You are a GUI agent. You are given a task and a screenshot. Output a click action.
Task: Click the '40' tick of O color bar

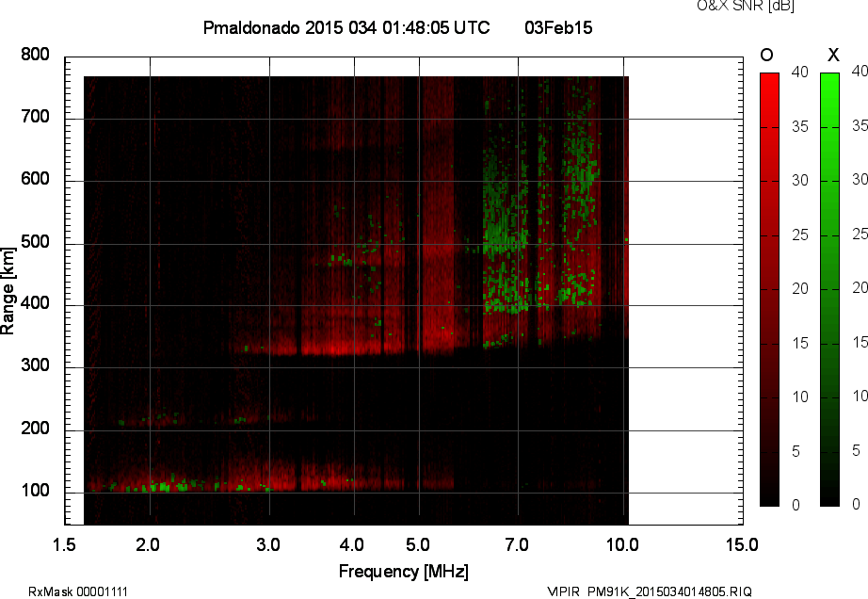point(800,72)
